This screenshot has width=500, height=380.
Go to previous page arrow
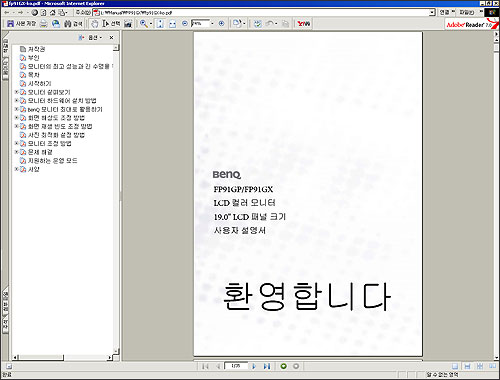click(x=218, y=366)
